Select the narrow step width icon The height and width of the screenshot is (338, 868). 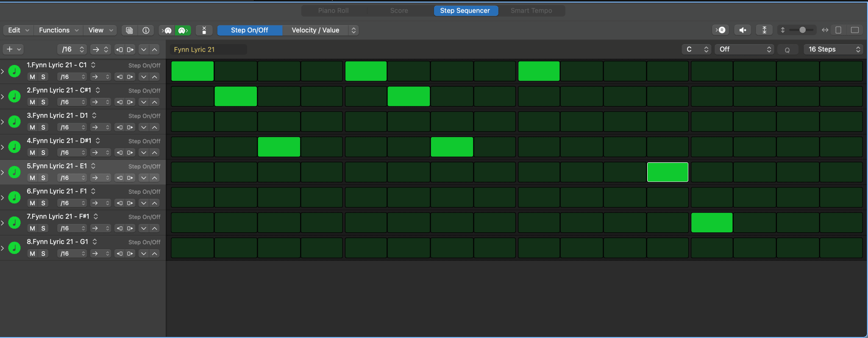[x=838, y=30]
